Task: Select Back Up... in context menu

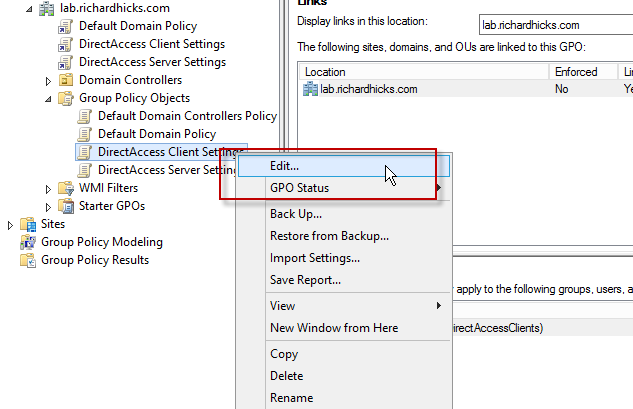Action: point(296,214)
